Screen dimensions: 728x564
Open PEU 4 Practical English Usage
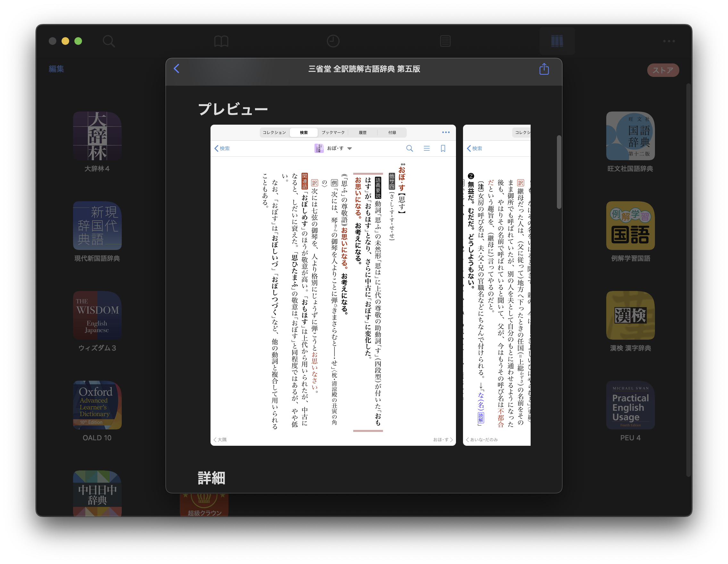(630, 405)
